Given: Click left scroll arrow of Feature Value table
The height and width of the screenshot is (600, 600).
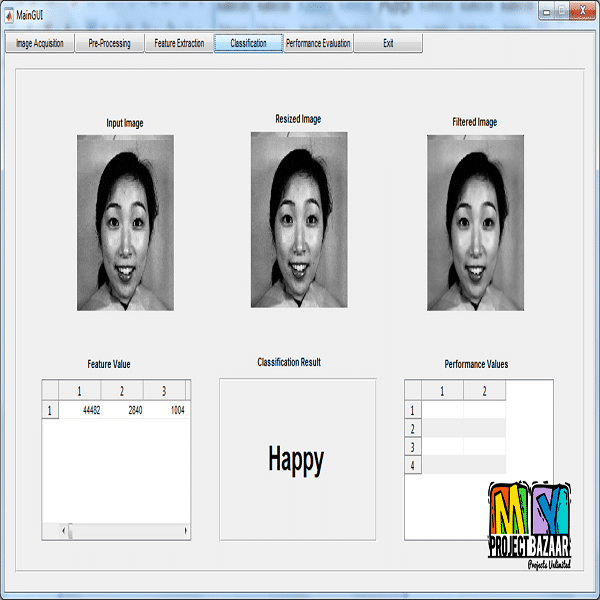Looking at the screenshot, I should [x=64, y=531].
